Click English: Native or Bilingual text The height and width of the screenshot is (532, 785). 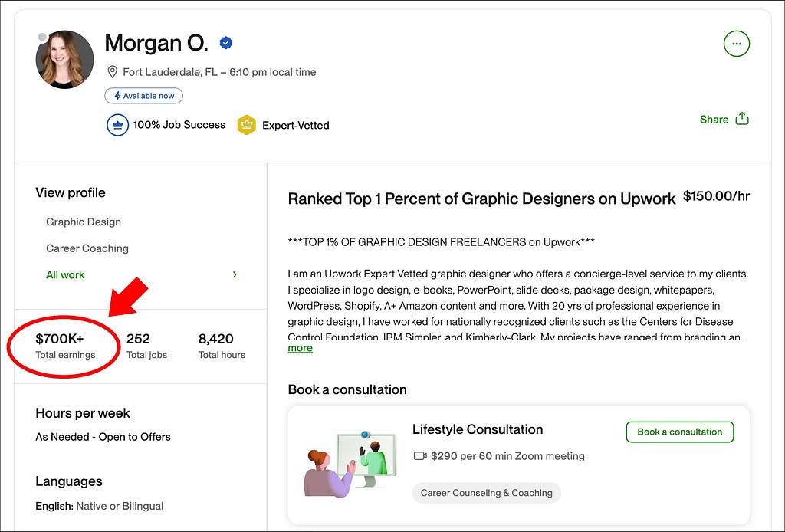click(99, 506)
